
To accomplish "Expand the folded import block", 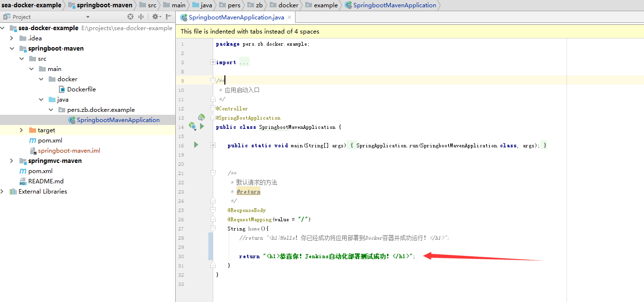I will 213,62.
